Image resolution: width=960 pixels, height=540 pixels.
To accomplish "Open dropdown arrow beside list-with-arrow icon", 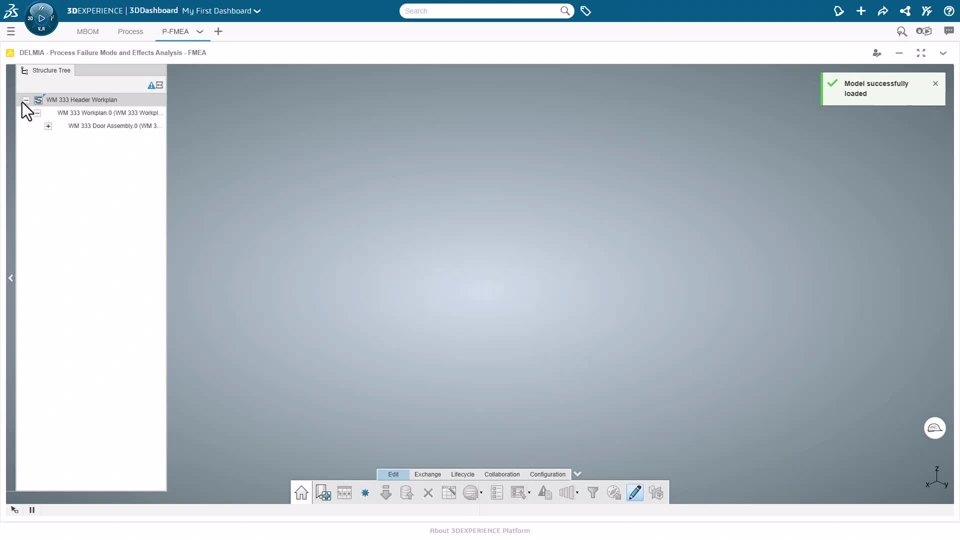I will click(529, 493).
